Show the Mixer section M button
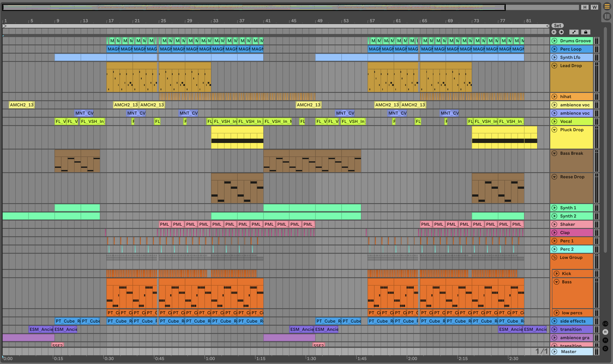 pyautogui.click(x=605, y=340)
